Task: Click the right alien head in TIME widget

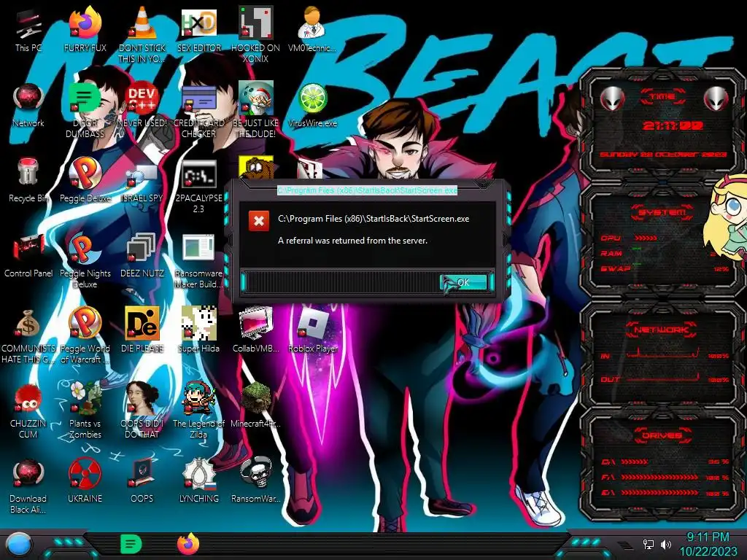Action: [x=716, y=99]
